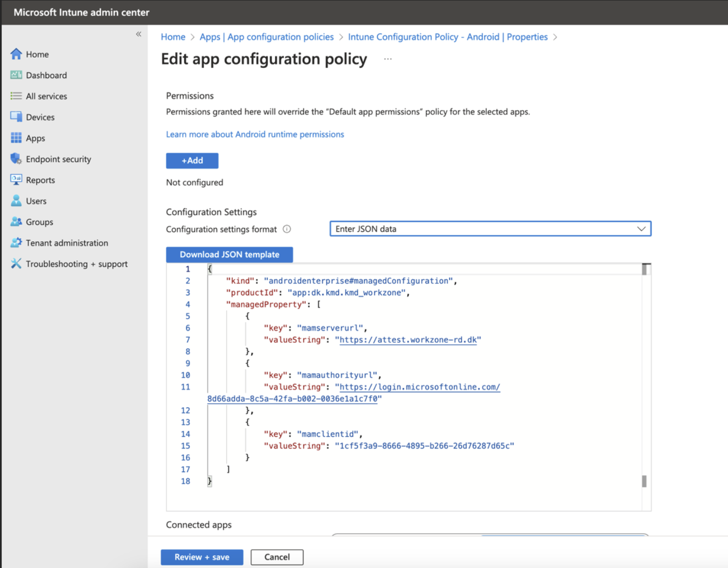This screenshot has width=728, height=568.
Task: Open the Tenant administration gear icon
Action: point(16,243)
